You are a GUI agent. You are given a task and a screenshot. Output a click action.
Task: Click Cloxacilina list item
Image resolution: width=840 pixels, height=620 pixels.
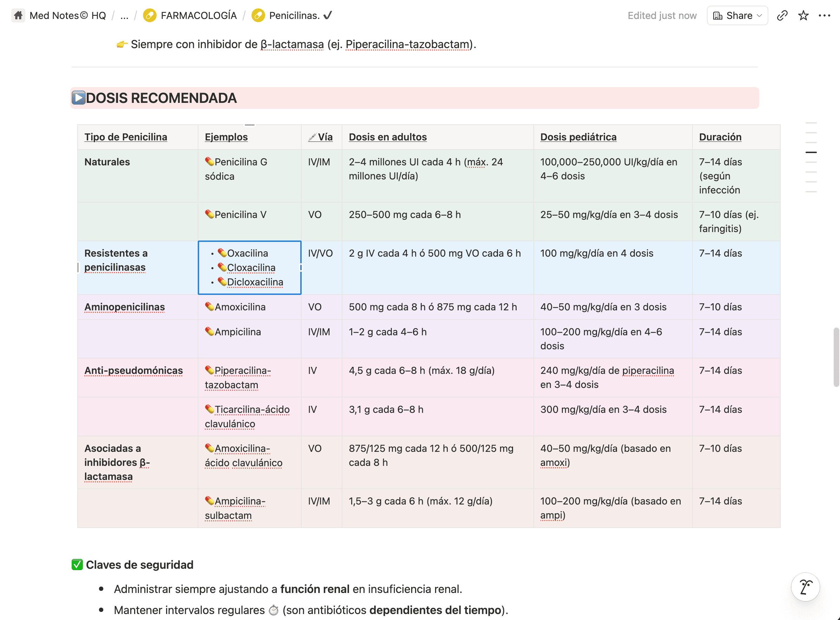(x=251, y=268)
